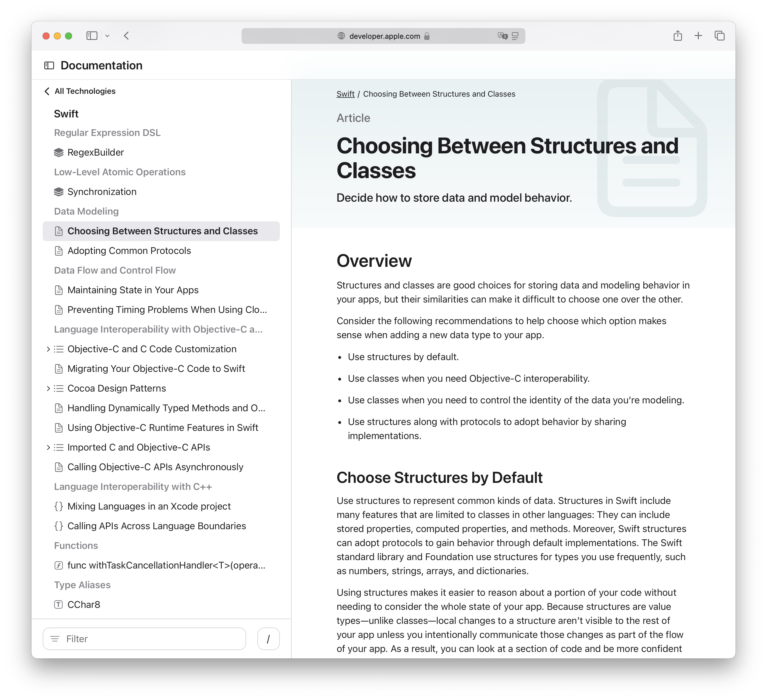Open Using Objective-C Runtime Features in Swift
Image resolution: width=767 pixels, height=700 pixels.
coord(162,428)
